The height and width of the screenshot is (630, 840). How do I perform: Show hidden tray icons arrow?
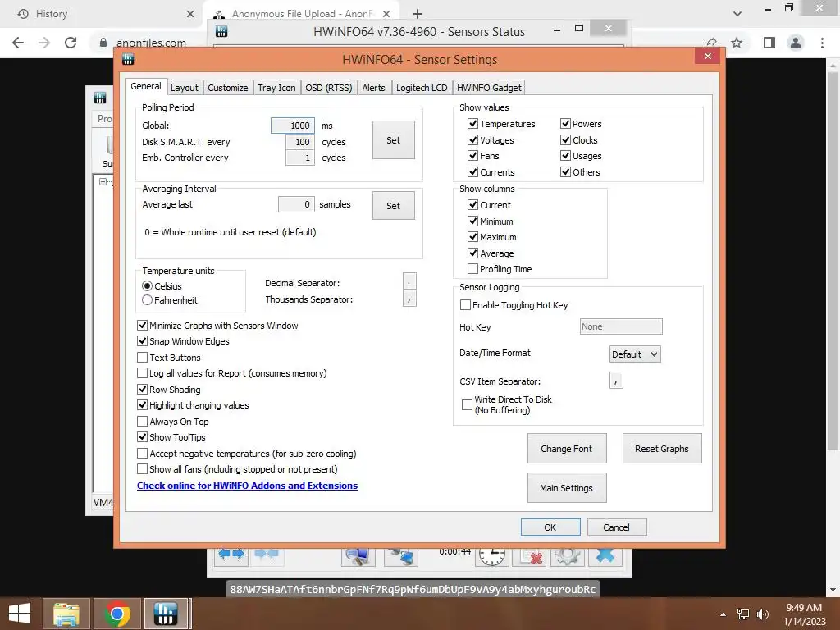click(x=723, y=614)
